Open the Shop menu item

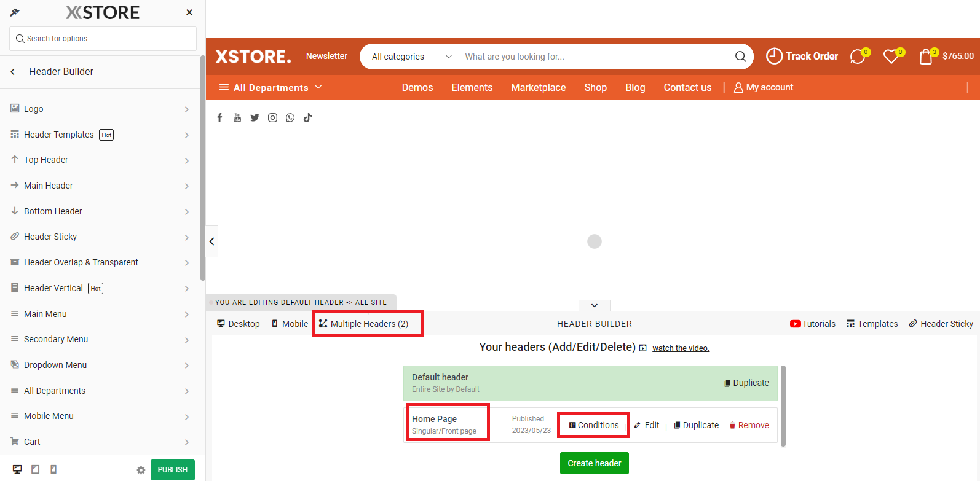[596, 87]
